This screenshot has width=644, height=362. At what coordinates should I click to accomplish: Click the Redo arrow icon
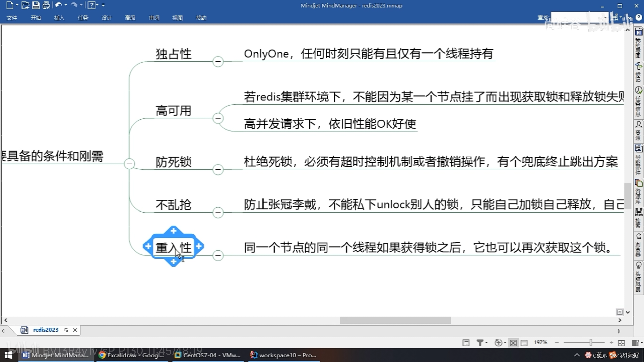[74, 5]
